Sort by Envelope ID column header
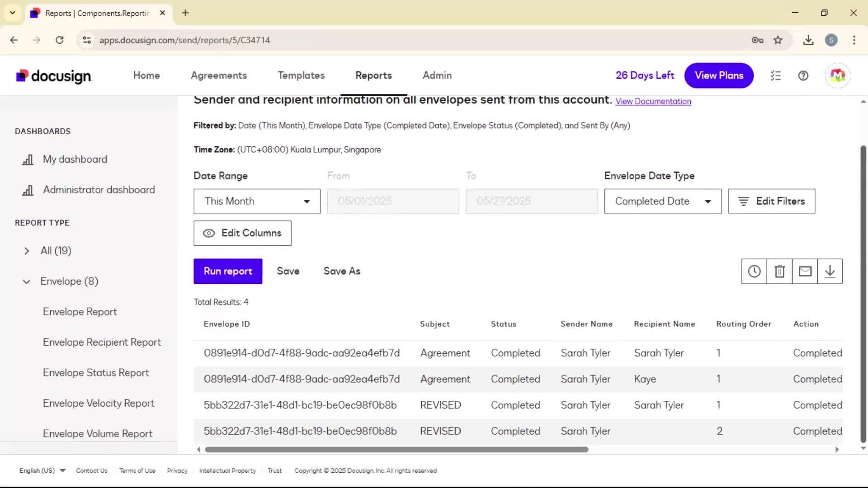 pyautogui.click(x=226, y=324)
